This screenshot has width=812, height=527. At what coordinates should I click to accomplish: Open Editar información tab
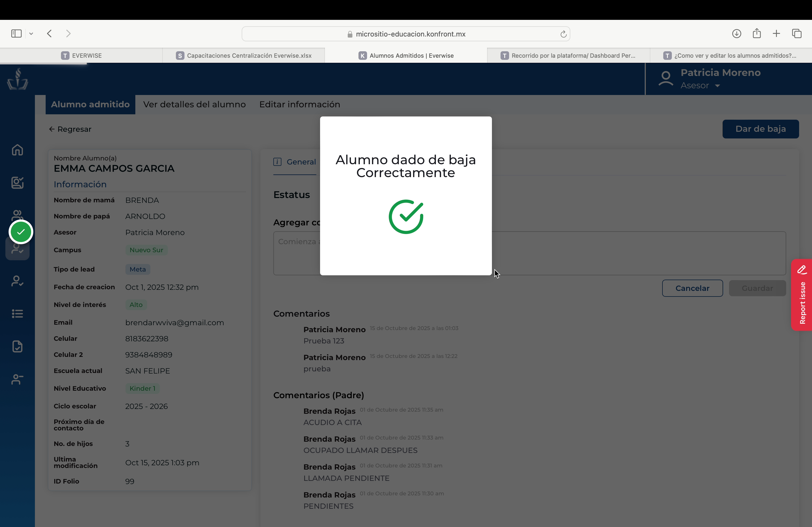(x=300, y=104)
